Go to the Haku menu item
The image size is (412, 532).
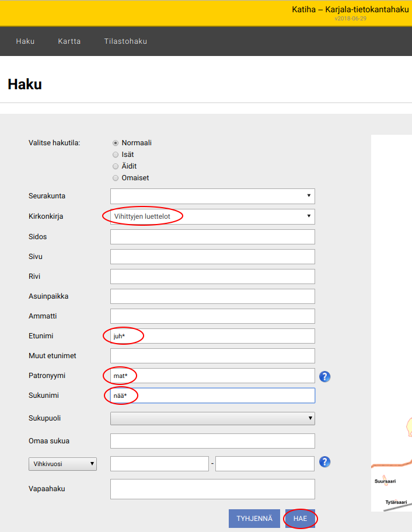coord(25,41)
